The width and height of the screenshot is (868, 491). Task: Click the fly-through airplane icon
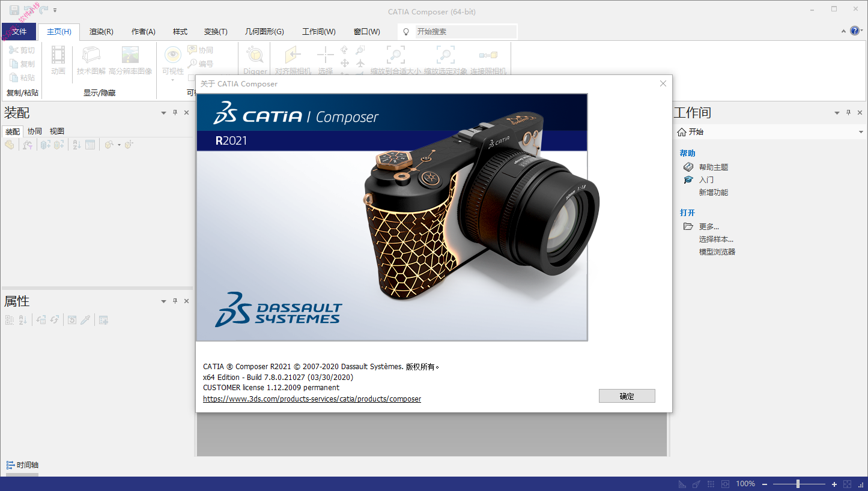360,63
